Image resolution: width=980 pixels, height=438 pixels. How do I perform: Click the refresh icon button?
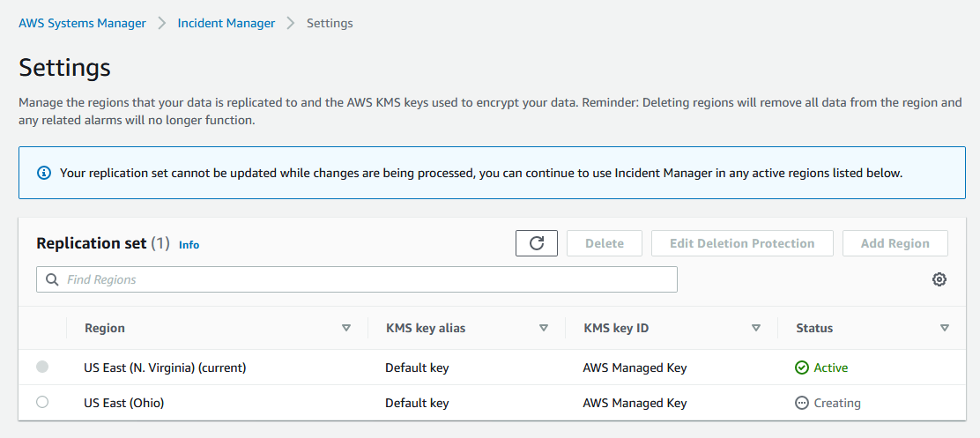tap(536, 243)
